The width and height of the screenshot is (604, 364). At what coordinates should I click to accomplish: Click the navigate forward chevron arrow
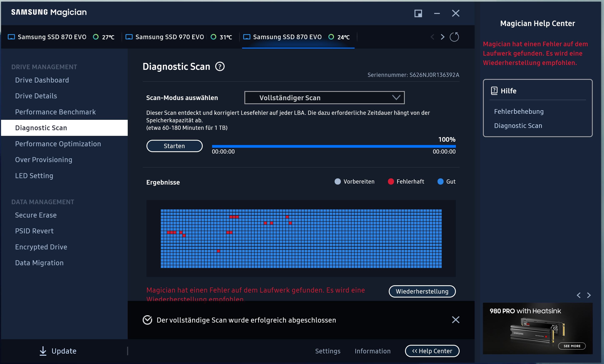click(442, 36)
